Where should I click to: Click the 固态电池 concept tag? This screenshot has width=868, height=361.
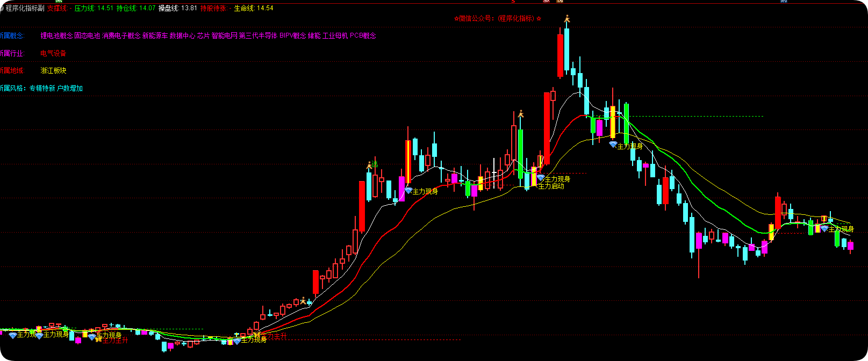(87, 35)
